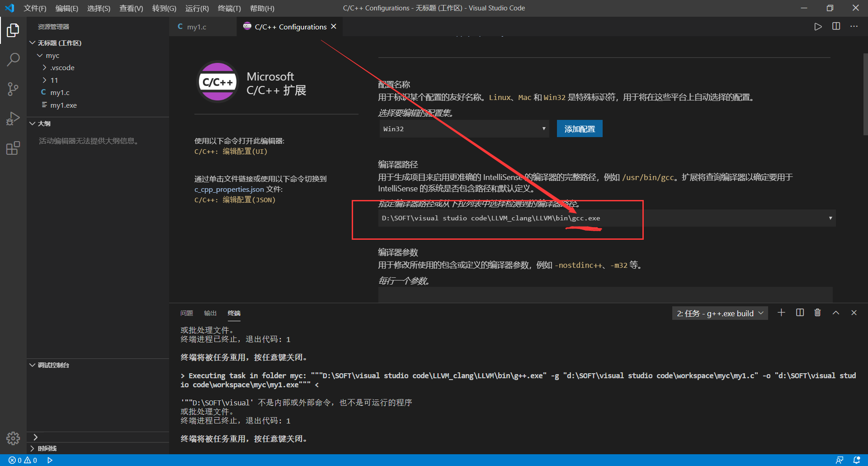Image resolution: width=868 pixels, height=466 pixels.
Task: Click the Settings gear icon
Action: point(13,438)
